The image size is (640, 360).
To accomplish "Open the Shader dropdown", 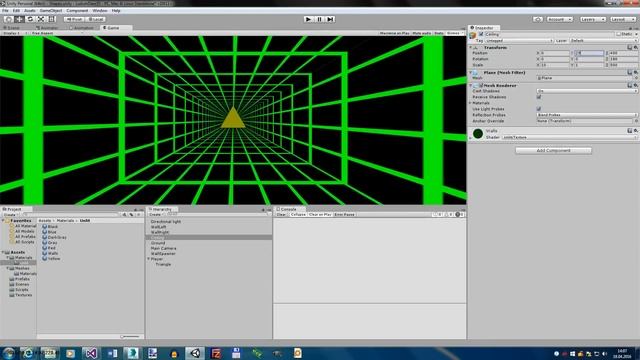I will point(569,138).
